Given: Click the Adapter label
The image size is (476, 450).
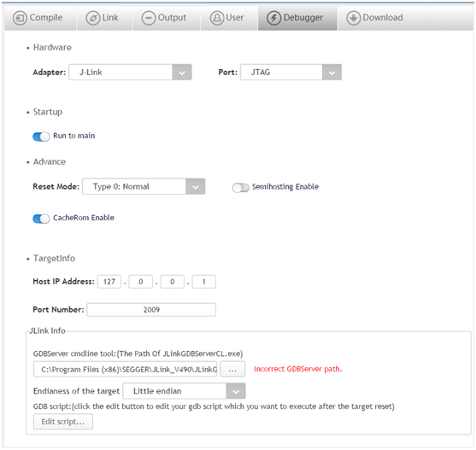Looking at the screenshot, I should (50, 73).
